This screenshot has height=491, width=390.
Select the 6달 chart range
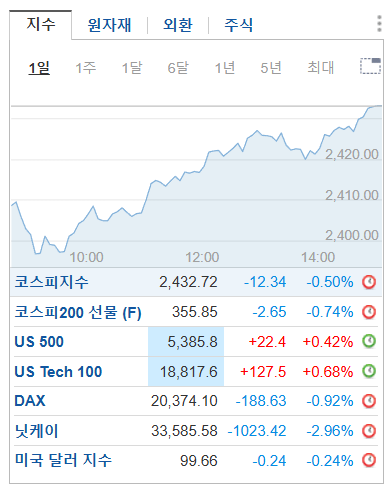click(x=178, y=68)
